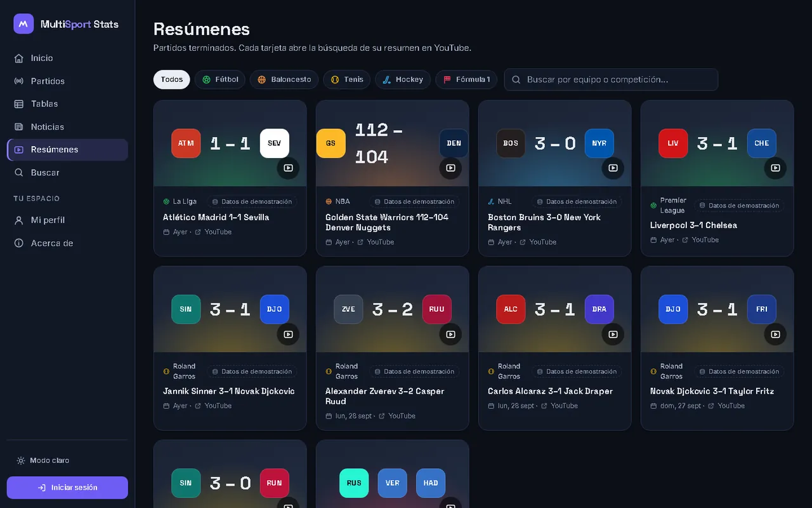Click the play icon on Sinner–Djokovic card
This screenshot has width=812, height=508.
click(288, 335)
